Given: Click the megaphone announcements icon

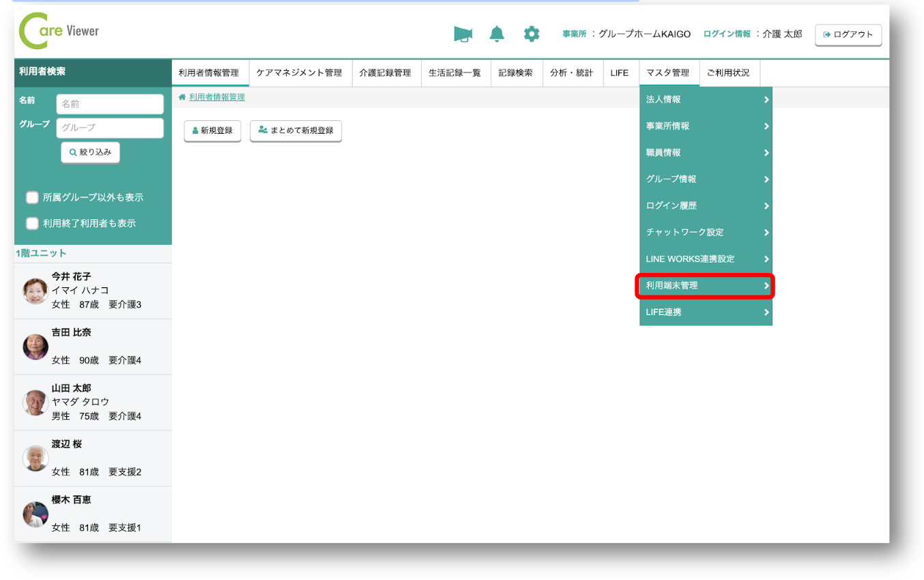Looking at the screenshot, I should pyautogui.click(x=463, y=34).
